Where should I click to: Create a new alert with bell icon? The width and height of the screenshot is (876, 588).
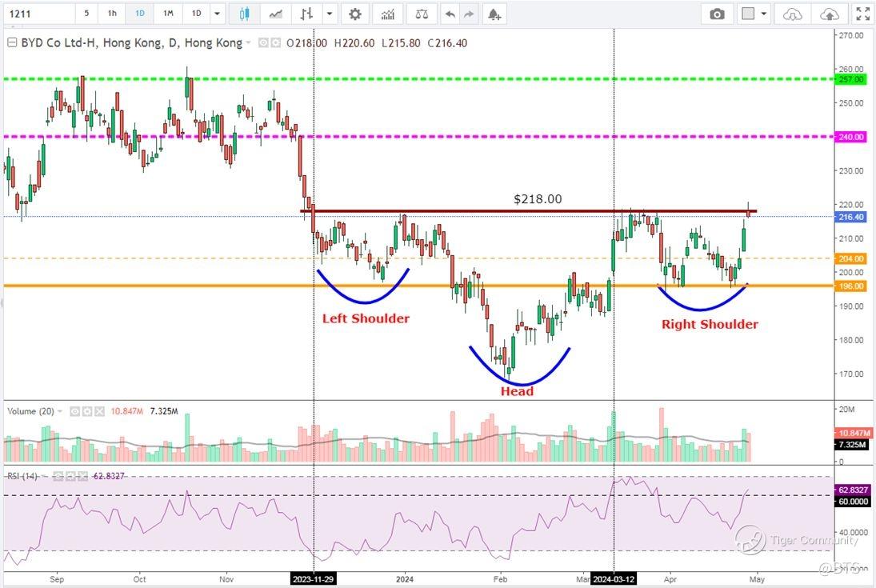494,14
